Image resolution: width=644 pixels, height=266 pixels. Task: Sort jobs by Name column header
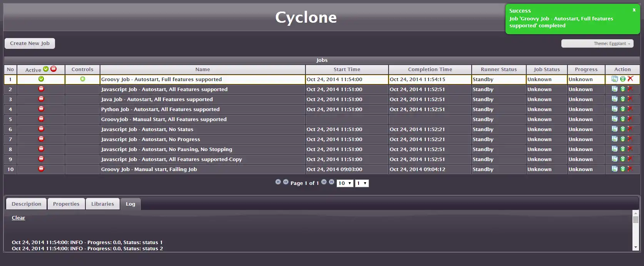[x=202, y=70]
